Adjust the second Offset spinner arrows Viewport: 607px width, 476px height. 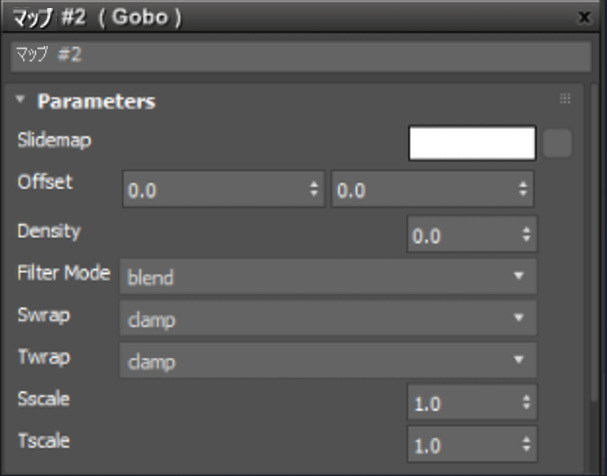pyautogui.click(x=522, y=189)
